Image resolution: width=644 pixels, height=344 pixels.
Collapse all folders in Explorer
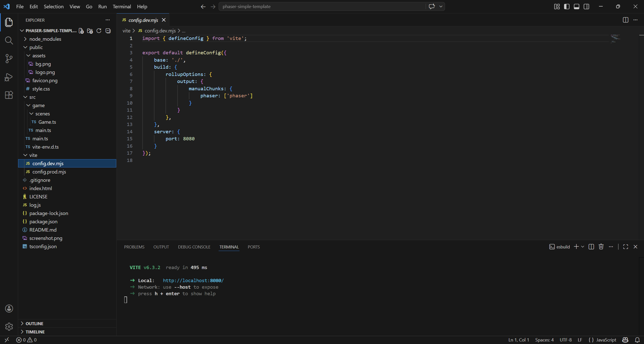click(x=108, y=31)
